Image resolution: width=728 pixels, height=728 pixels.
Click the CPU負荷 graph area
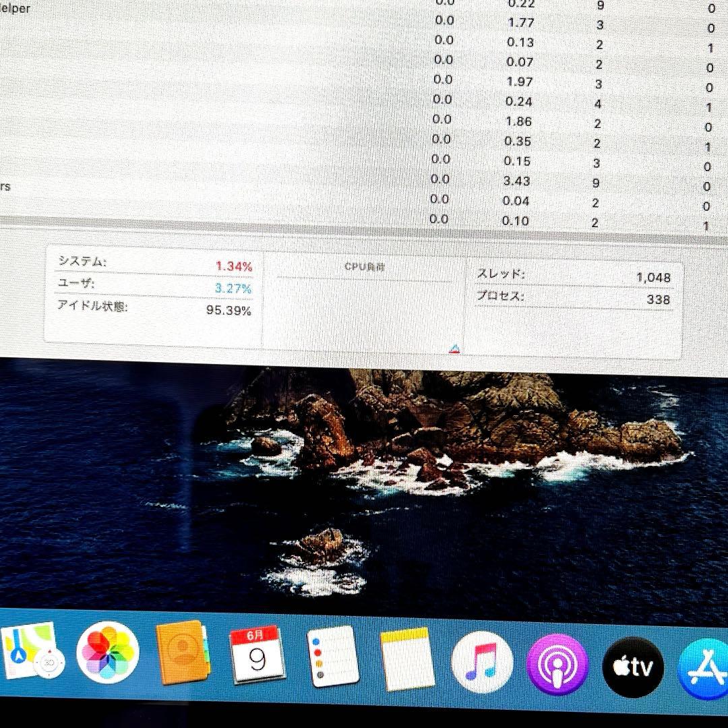click(364, 303)
